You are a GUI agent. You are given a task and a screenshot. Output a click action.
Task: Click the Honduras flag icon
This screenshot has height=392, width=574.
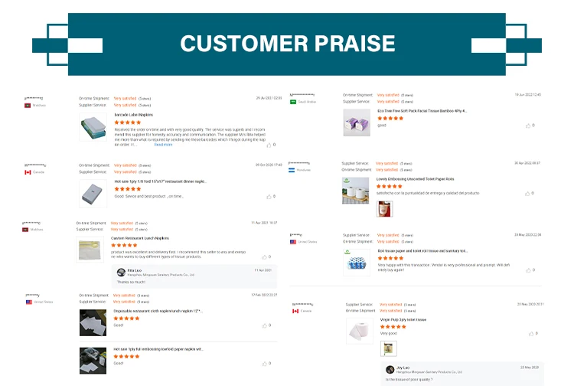pyautogui.click(x=293, y=170)
